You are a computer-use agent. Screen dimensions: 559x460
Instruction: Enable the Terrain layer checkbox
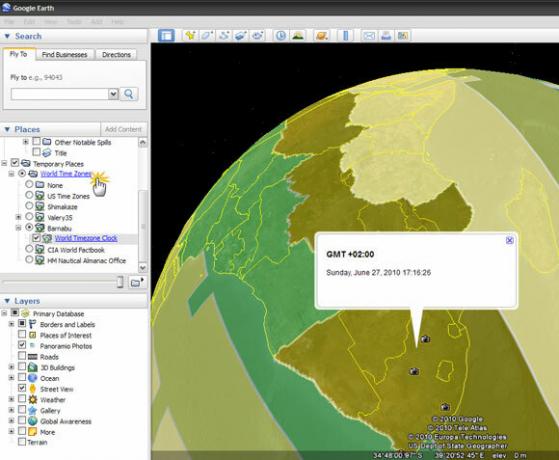22,442
